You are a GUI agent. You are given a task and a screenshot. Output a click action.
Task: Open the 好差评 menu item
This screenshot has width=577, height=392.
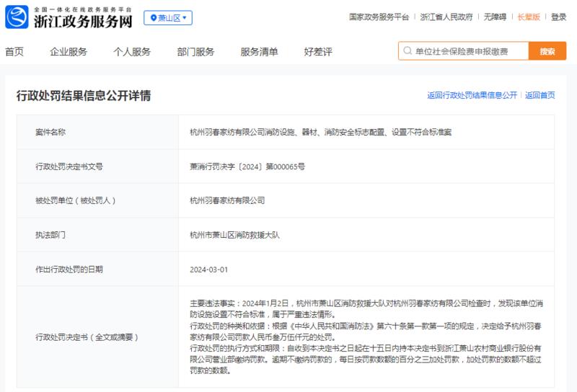point(318,51)
